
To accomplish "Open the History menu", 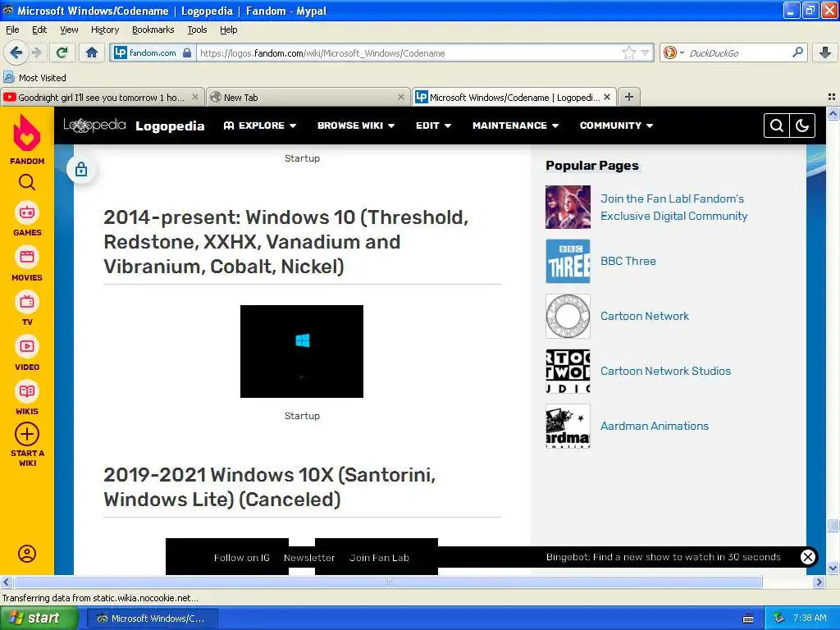I will click(105, 30).
